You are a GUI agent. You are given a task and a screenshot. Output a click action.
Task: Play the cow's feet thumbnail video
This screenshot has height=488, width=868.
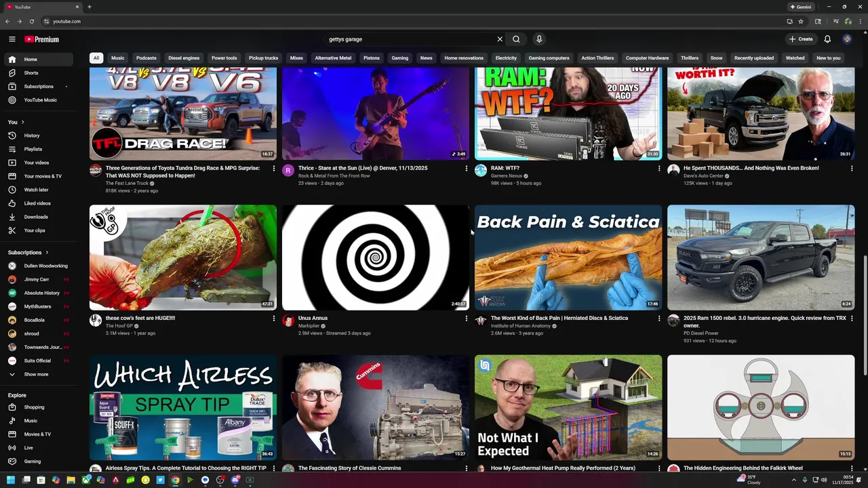pyautogui.click(x=183, y=258)
